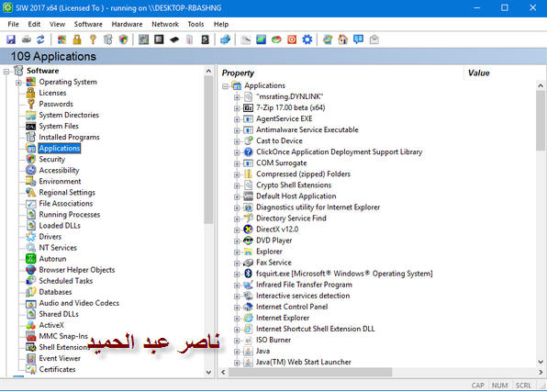Click 'Java(TM) Web Start Launcher' entry
This screenshot has width=547, height=392.
click(304, 363)
